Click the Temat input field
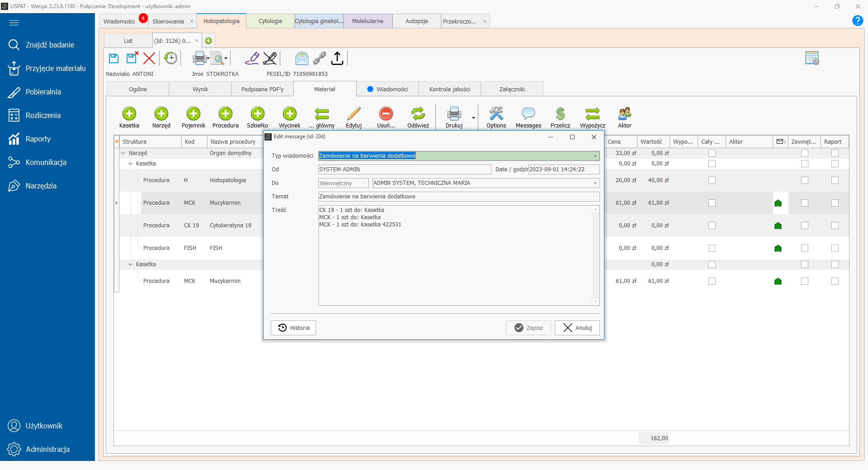The width and height of the screenshot is (868, 470). coord(458,197)
